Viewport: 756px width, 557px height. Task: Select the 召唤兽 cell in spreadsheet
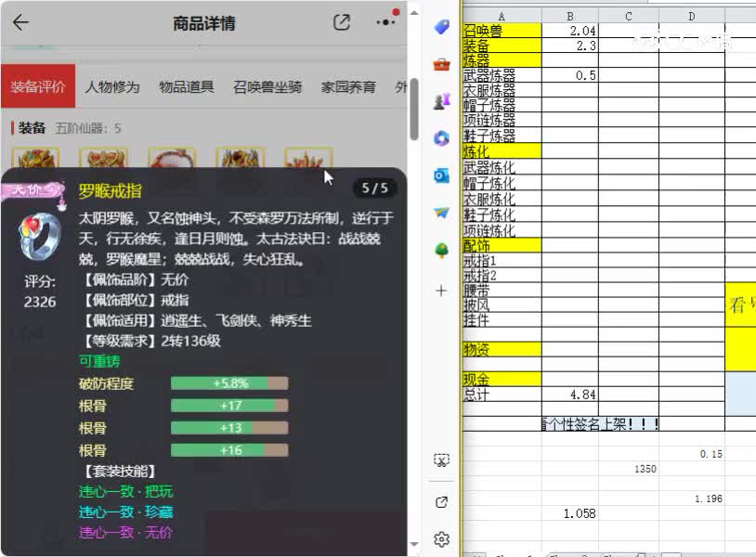[502, 31]
